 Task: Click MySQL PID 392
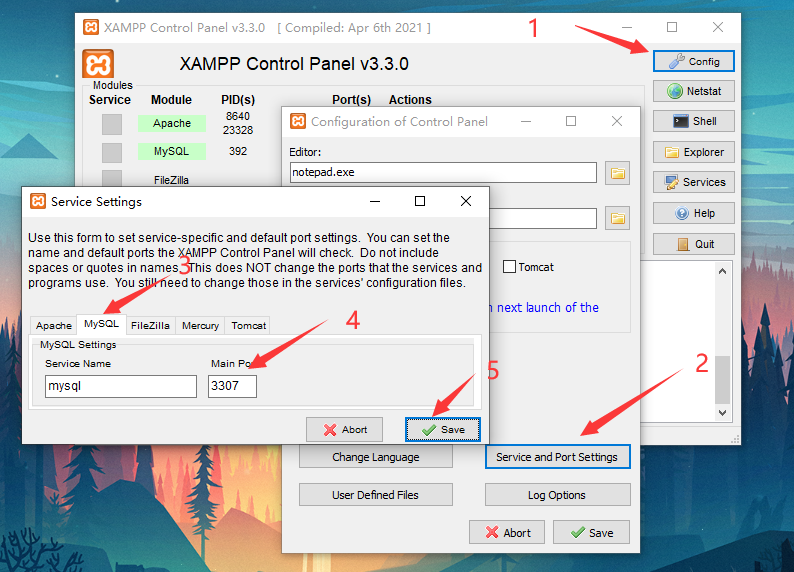point(237,151)
